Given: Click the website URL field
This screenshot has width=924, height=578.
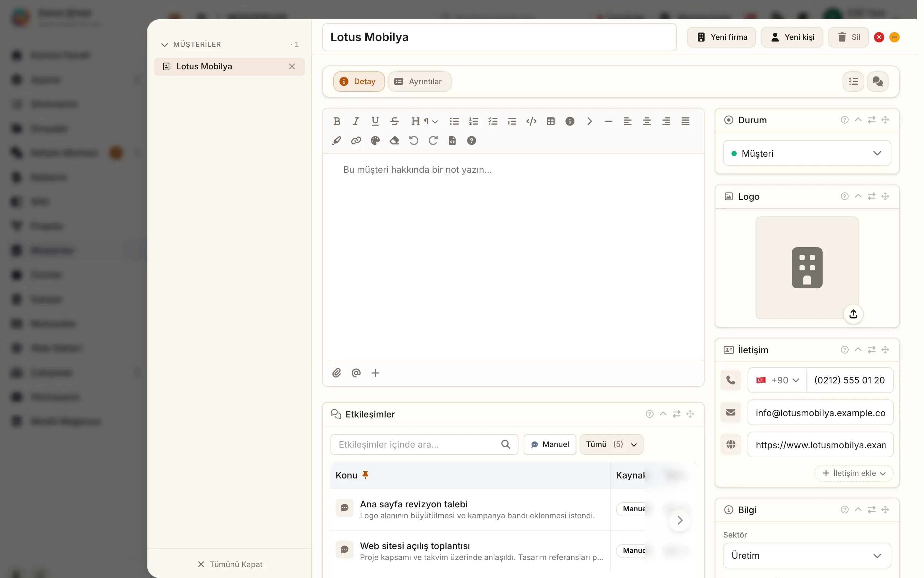Looking at the screenshot, I should (x=820, y=445).
